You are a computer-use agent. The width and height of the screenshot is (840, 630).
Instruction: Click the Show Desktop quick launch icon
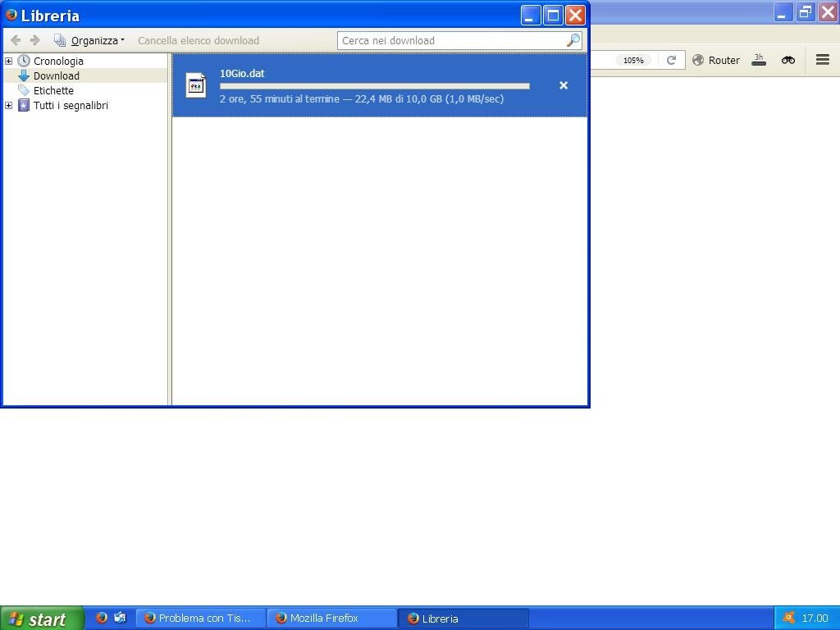tap(120, 618)
